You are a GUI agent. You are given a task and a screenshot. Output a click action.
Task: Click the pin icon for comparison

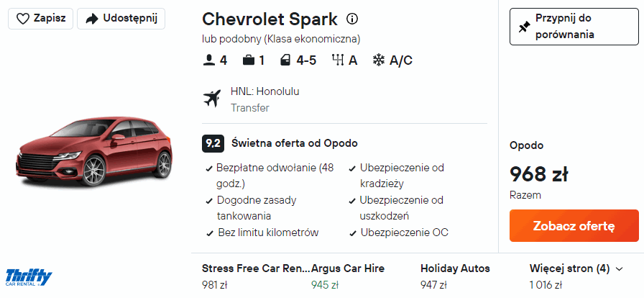524,27
